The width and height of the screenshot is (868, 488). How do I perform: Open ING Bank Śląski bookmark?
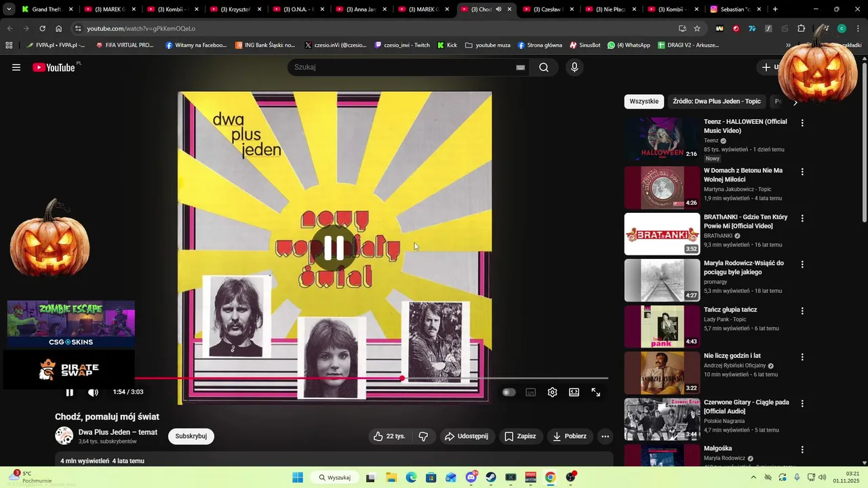click(x=265, y=45)
